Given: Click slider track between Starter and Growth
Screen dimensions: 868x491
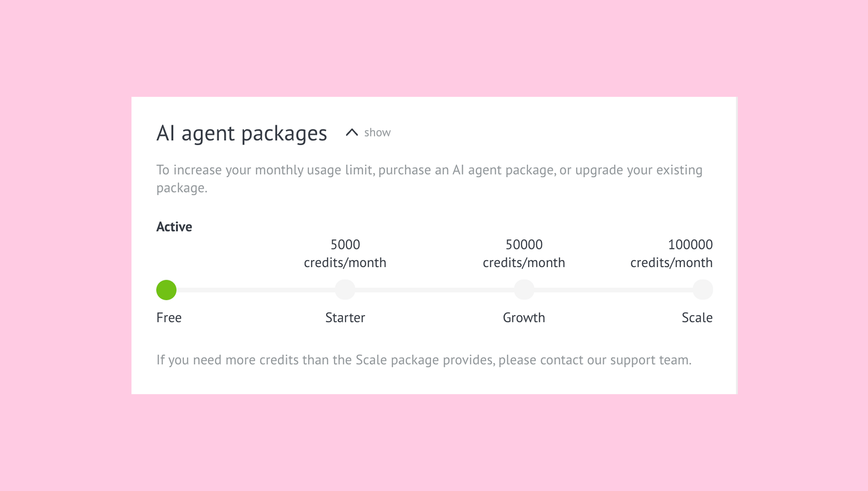Looking at the screenshot, I should (434, 290).
